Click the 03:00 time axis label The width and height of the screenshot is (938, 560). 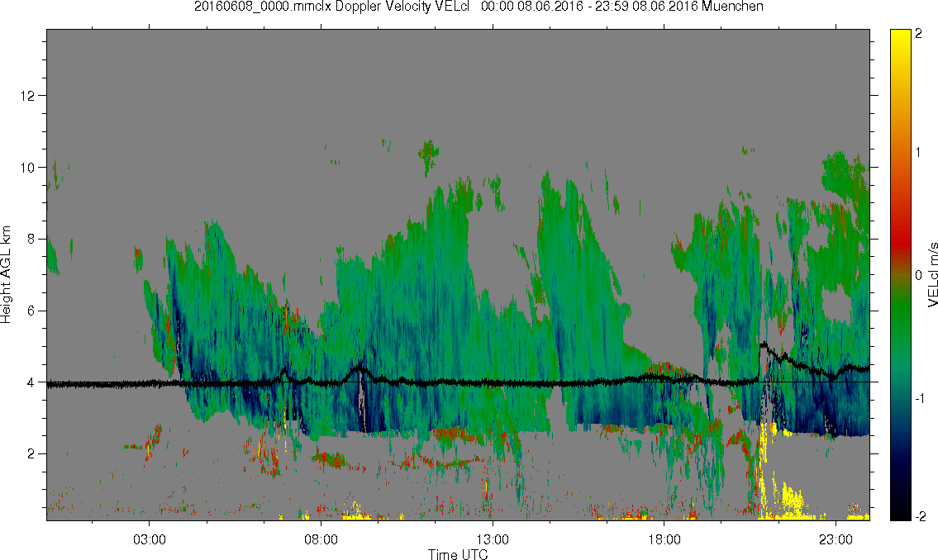pos(149,539)
